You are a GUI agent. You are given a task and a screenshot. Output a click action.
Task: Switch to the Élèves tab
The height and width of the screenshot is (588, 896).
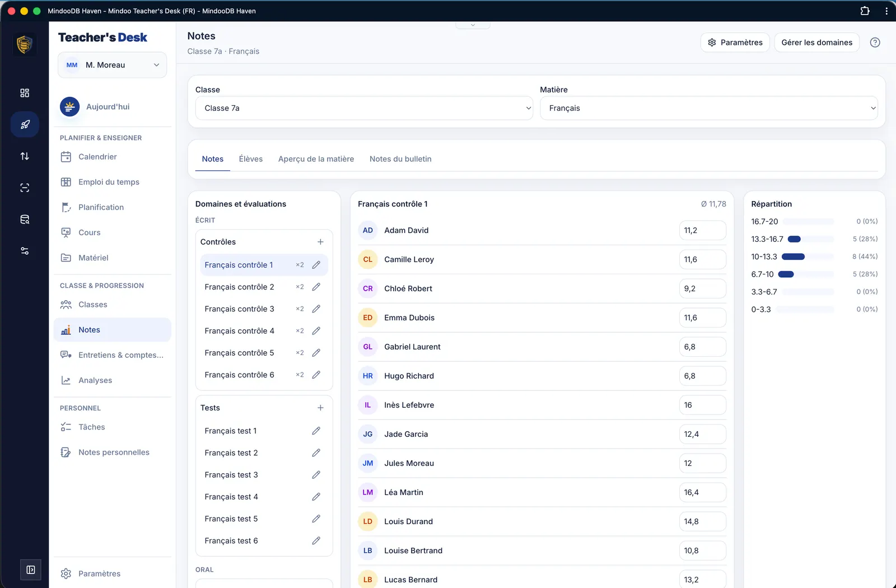pos(251,159)
